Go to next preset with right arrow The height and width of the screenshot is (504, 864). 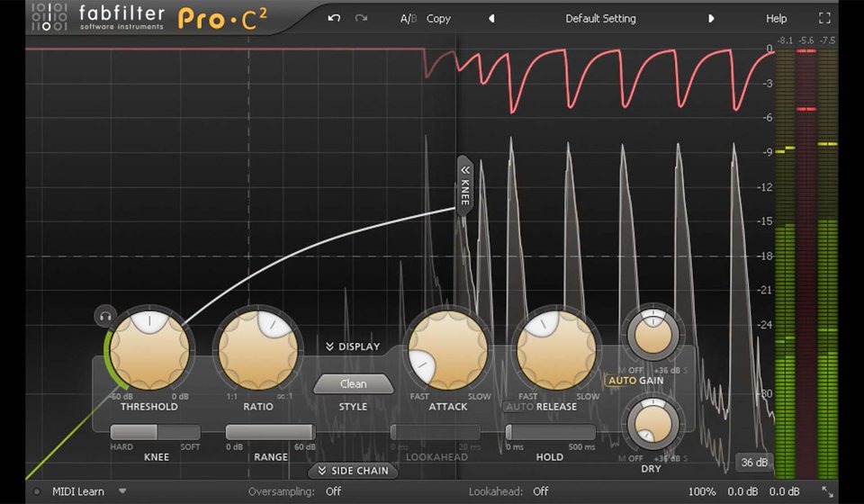coord(711,19)
